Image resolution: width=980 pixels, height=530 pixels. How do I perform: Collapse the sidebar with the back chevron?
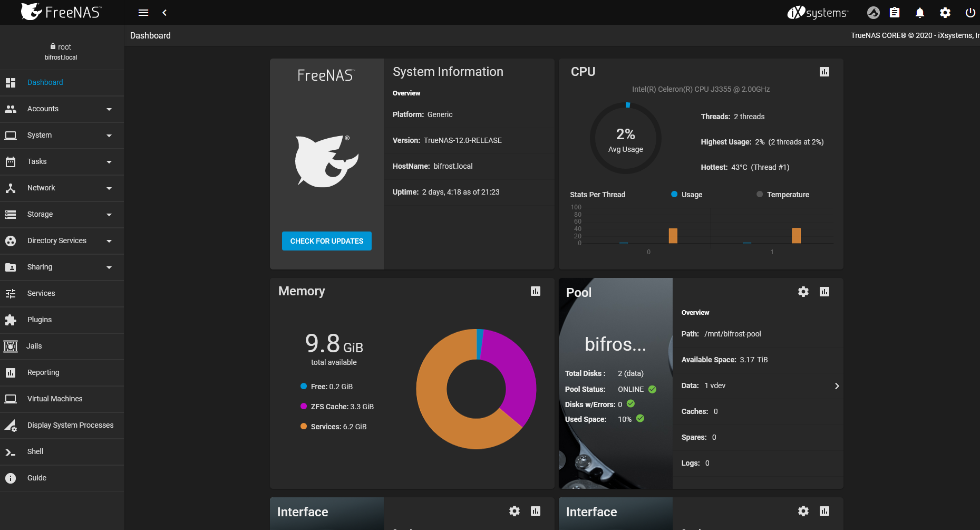(164, 13)
